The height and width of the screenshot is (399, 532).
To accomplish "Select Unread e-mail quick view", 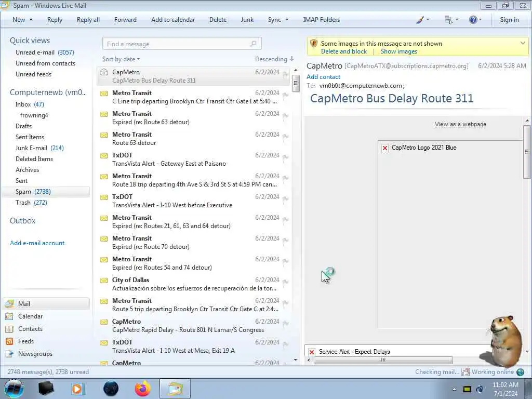I will click(45, 52).
